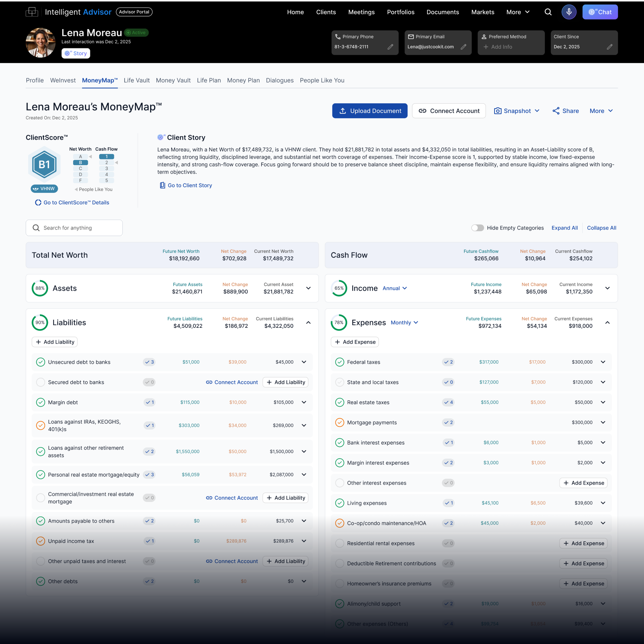
Task: Activate the microphone voice input icon
Action: click(569, 12)
